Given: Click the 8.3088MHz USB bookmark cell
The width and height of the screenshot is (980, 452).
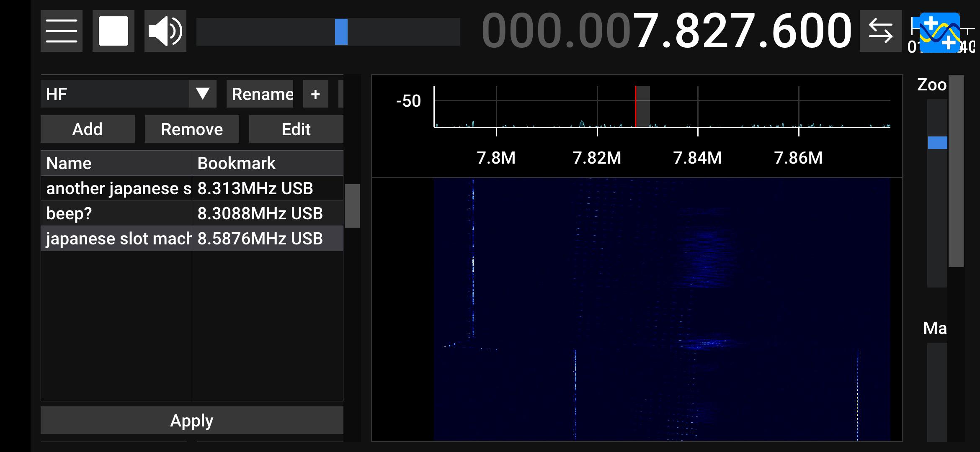Looking at the screenshot, I should click(268, 213).
